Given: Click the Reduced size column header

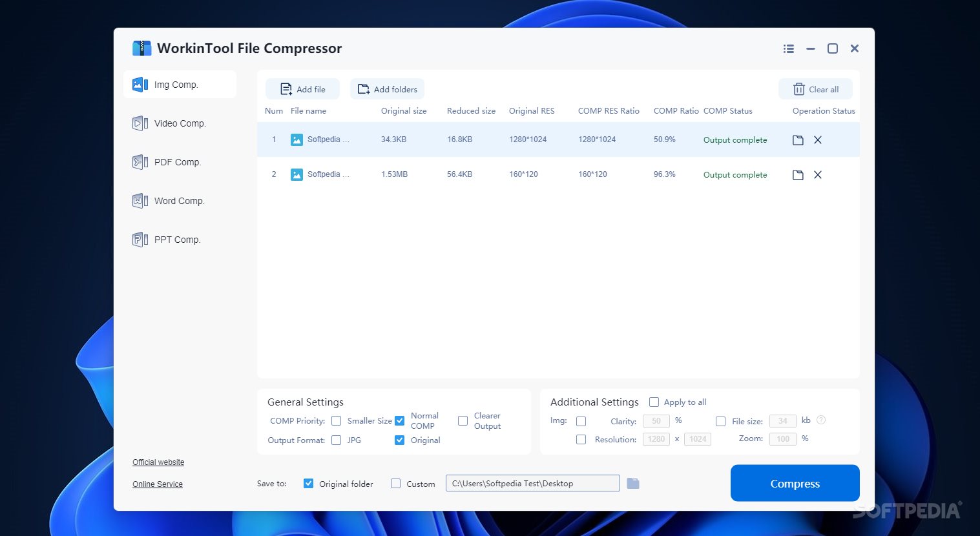Looking at the screenshot, I should (x=471, y=111).
